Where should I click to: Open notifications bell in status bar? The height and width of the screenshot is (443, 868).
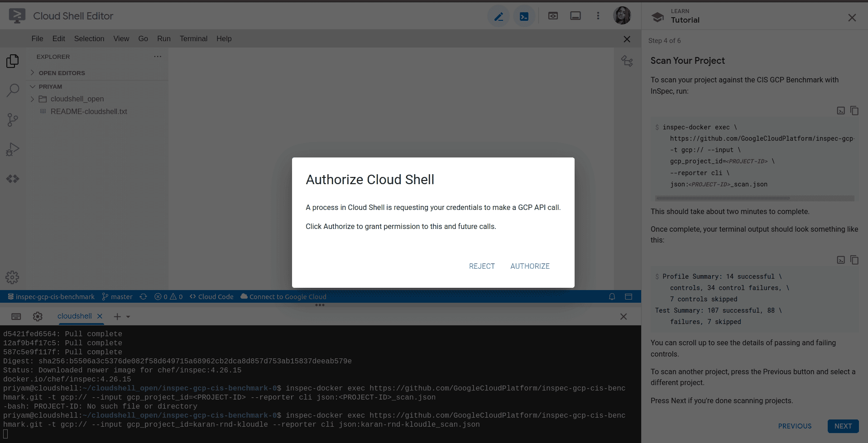pyautogui.click(x=612, y=296)
